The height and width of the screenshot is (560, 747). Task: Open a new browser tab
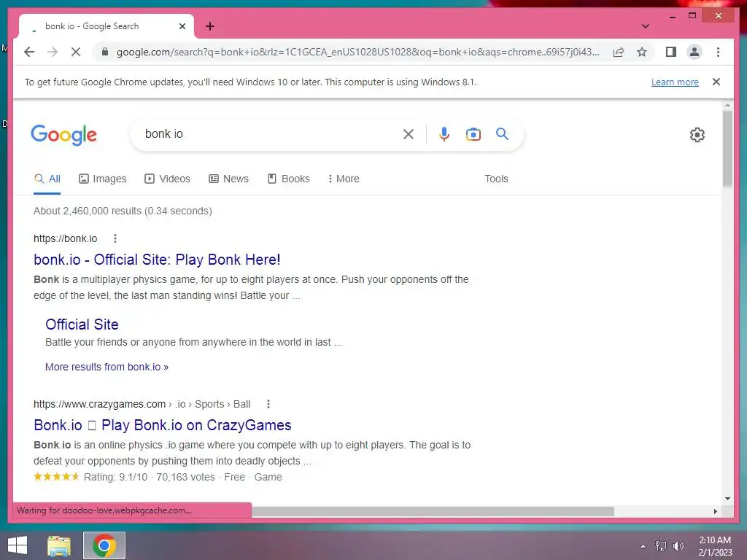pos(210,26)
